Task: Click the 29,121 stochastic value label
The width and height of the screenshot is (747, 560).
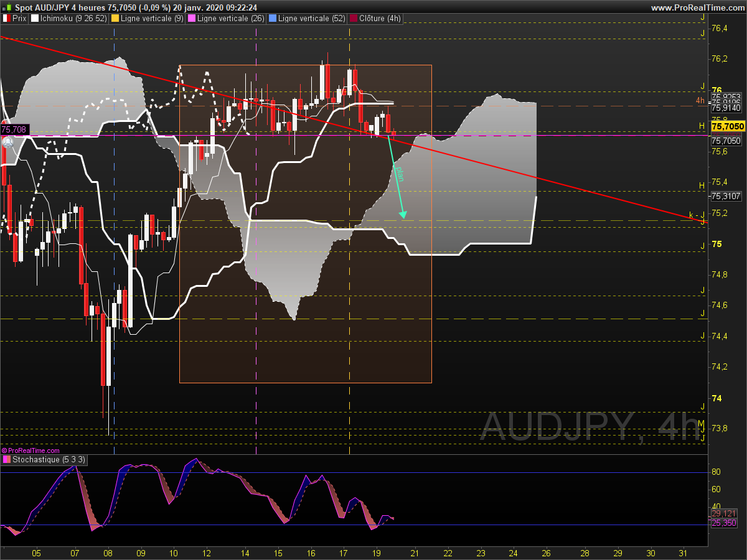Action: (x=723, y=513)
